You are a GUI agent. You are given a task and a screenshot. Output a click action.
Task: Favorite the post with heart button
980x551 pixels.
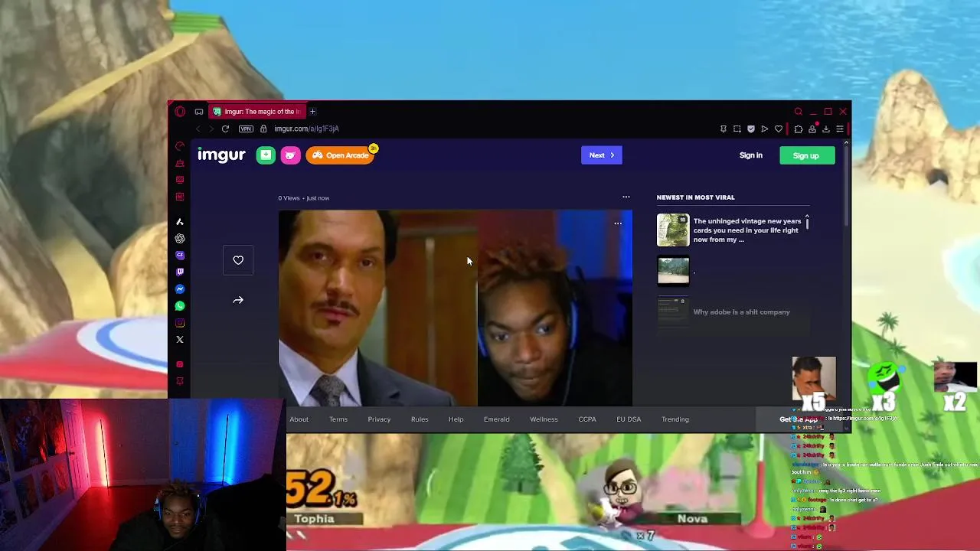(x=238, y=260)
